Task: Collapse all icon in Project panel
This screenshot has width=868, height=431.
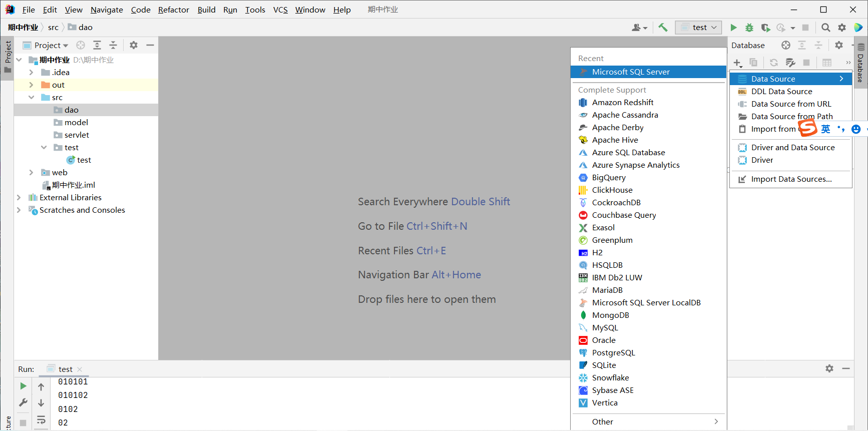Action: [x=113, y=45]
